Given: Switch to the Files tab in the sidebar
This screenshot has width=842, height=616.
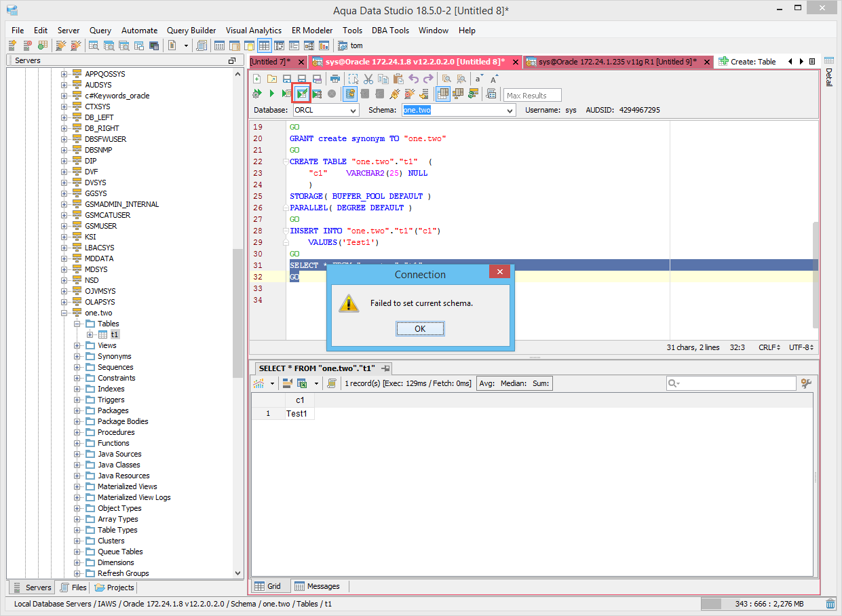Looking at the screenshot, I should click(73, 588).
